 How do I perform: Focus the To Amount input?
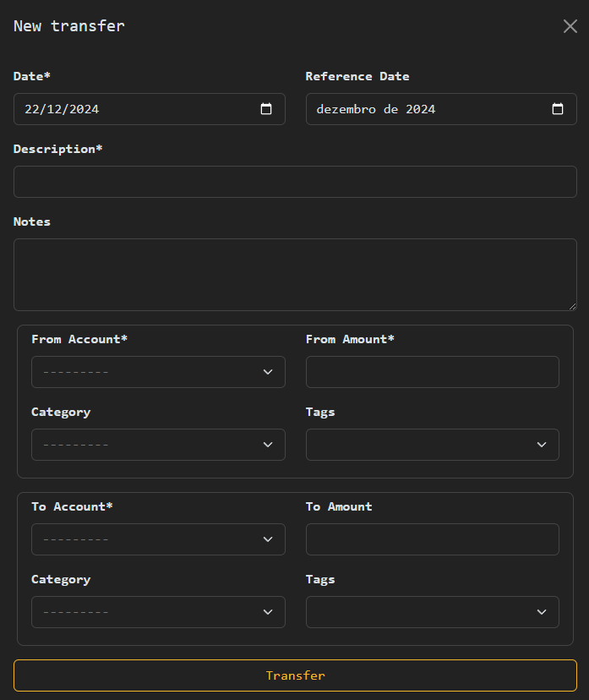pos(432,539)
